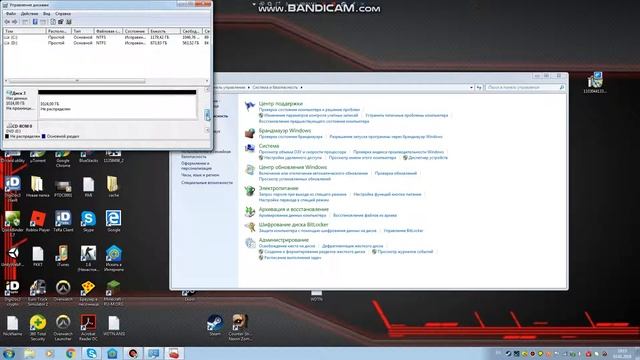Screen dimensions: 640x360
Task: Open the Действие menu in Disk Management
Action: coord(29,13)
